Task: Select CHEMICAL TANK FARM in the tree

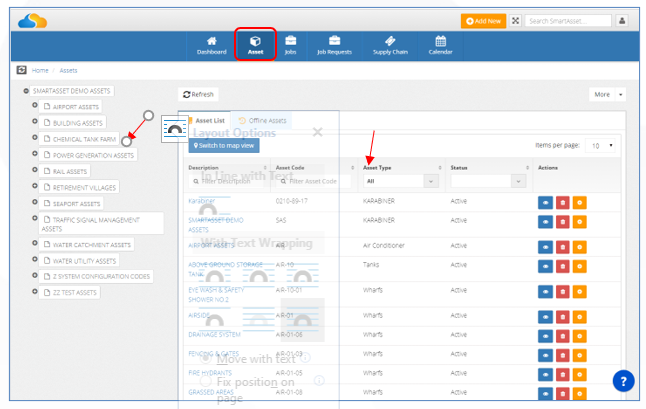Action: [80, 139]
